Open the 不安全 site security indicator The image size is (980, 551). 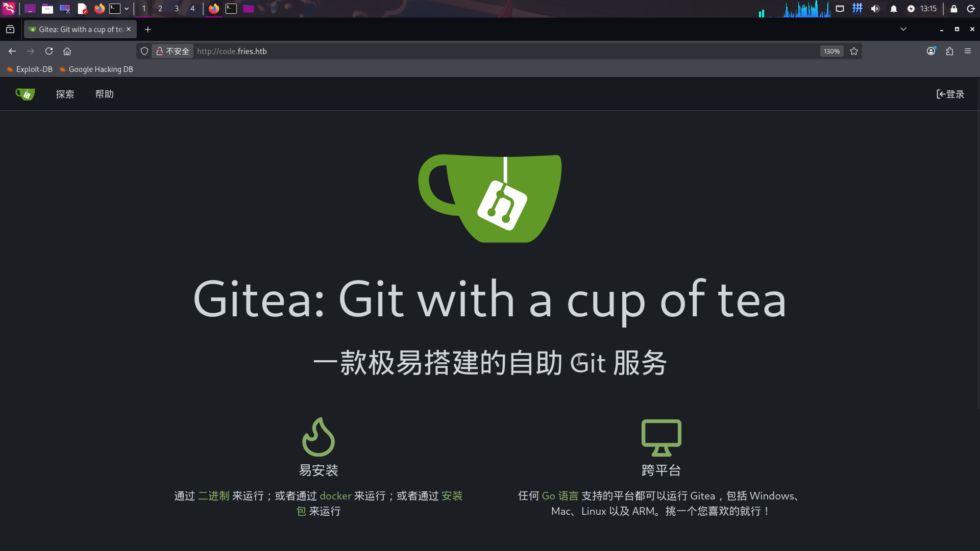[x=173, y=51]
